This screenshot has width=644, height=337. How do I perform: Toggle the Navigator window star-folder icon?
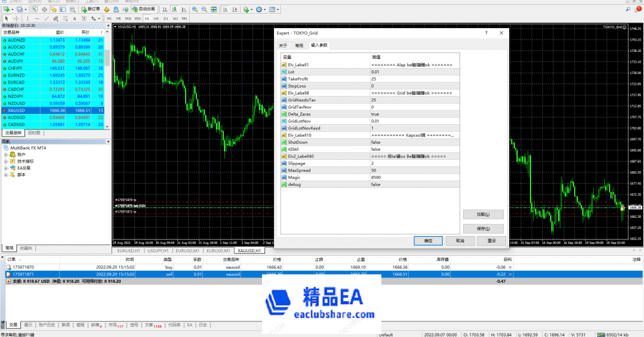53,9
